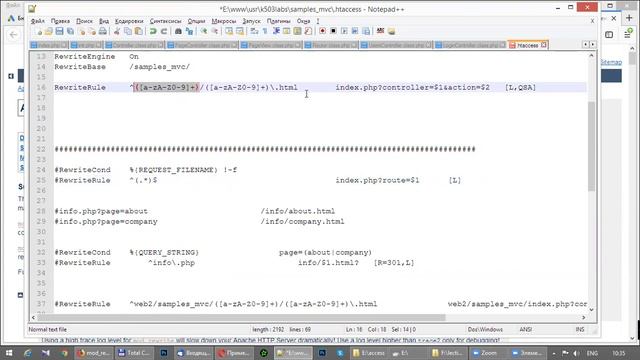Screen dimensions: 640x360
Task: Run spell check ABC toolbar icon
Action: pyautogui.click(x=380, y=31)
